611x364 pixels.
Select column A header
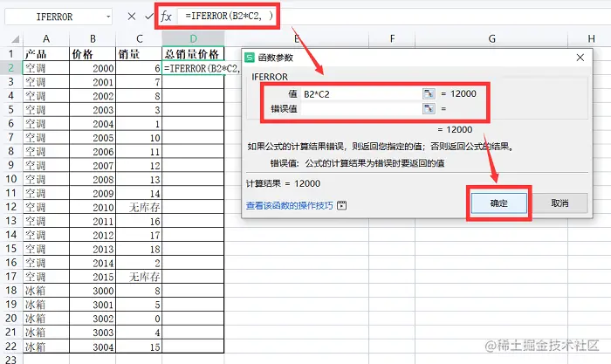pyautogui.click(x=46, y=39)
